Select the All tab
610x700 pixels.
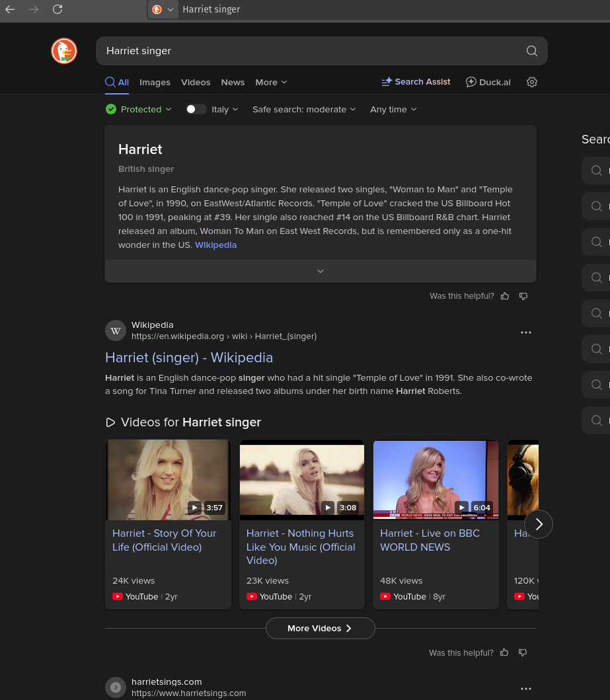pos(117,82)
